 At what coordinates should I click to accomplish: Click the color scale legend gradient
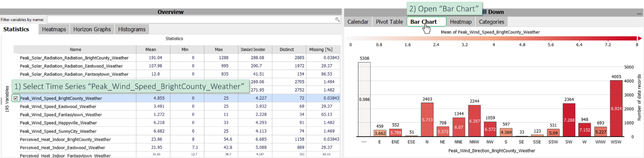[x=494, y=39]
